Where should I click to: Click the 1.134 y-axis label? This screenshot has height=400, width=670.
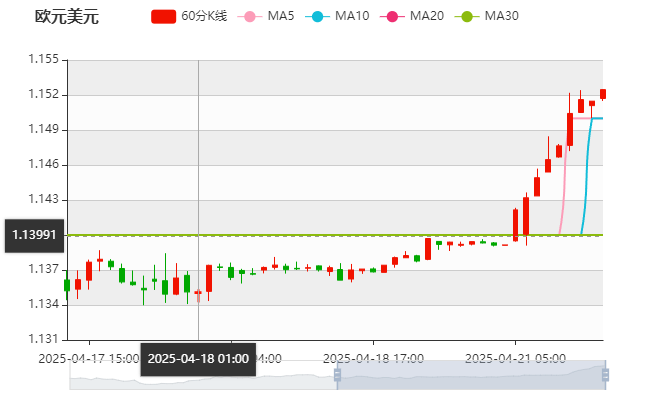[43, 304]
